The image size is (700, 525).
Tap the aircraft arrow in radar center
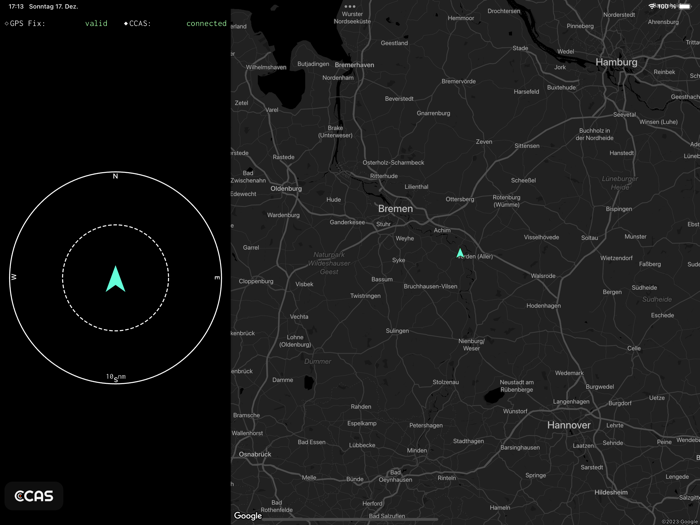116,279
